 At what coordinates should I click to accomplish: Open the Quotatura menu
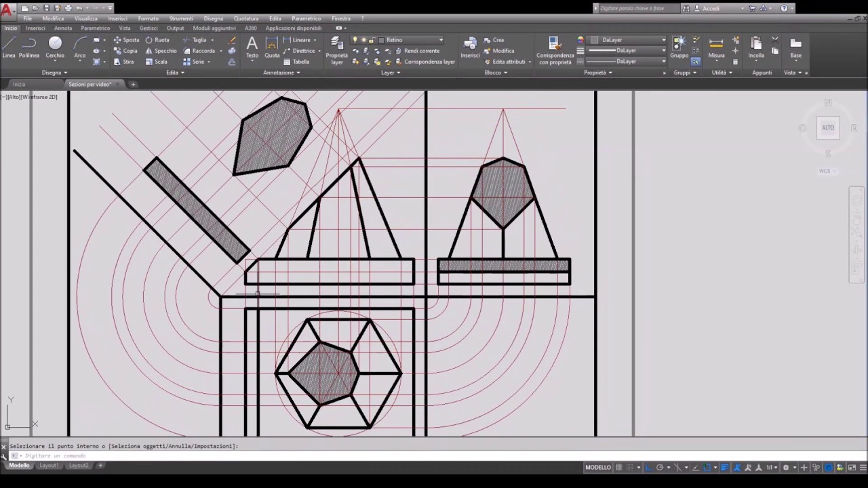(x=246, y=18)
